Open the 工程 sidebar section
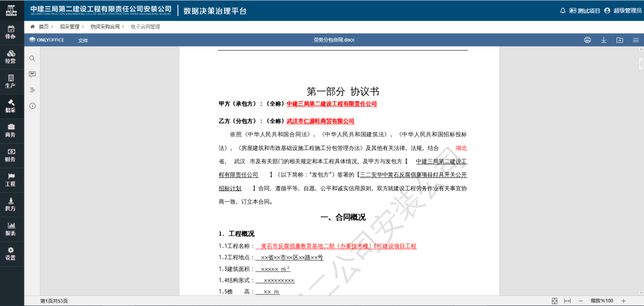This screenshot has height=306, width=644. (11, 180)
